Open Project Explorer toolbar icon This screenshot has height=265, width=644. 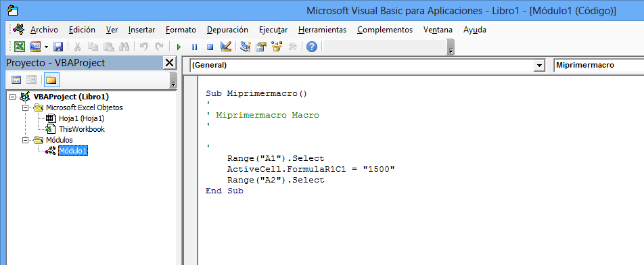(x=246, y=47)
